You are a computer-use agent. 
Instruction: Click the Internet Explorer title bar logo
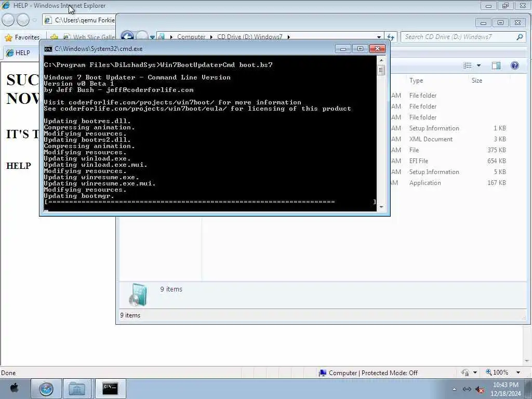pyautogui.click(x=6, y=5)
